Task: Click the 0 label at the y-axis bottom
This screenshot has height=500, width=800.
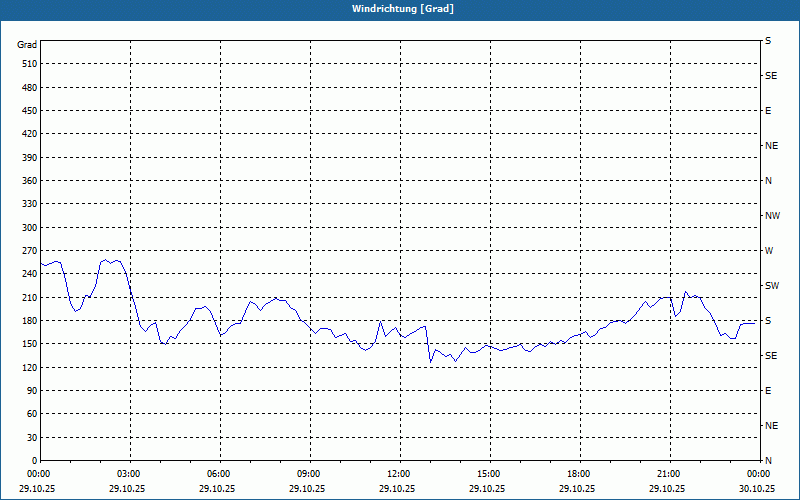Action: coord(33,461)
